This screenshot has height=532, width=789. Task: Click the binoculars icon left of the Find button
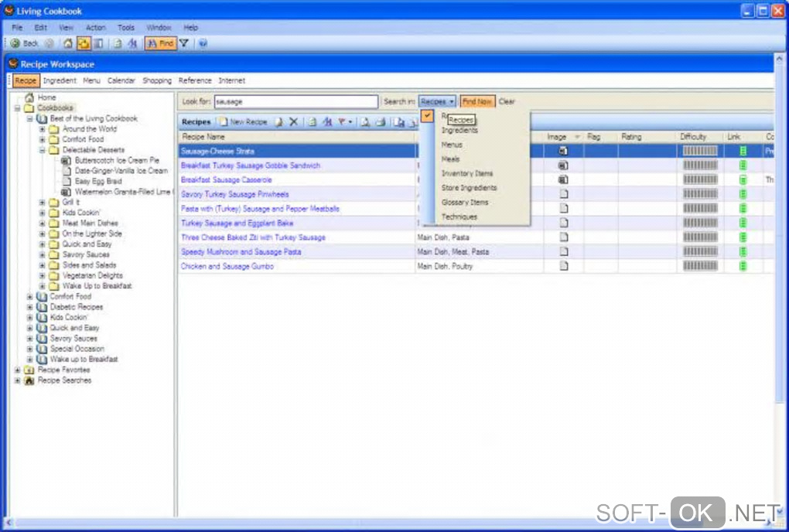click(132, 44)
